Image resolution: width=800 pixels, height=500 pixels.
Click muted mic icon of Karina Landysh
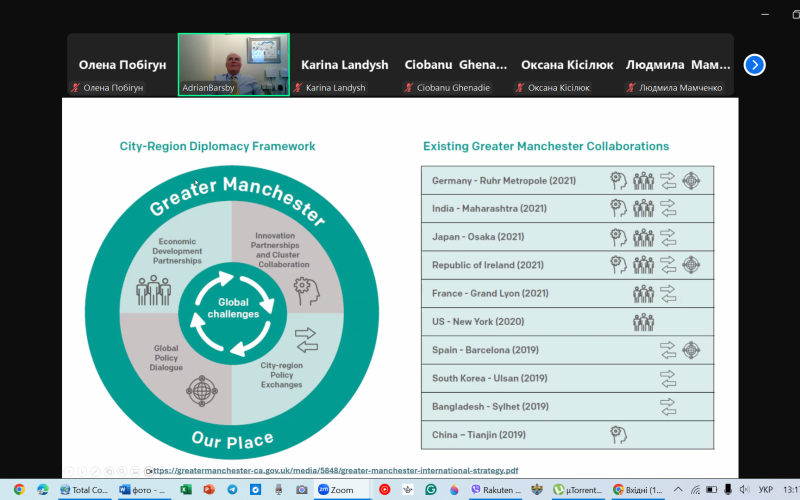[298, 88]
